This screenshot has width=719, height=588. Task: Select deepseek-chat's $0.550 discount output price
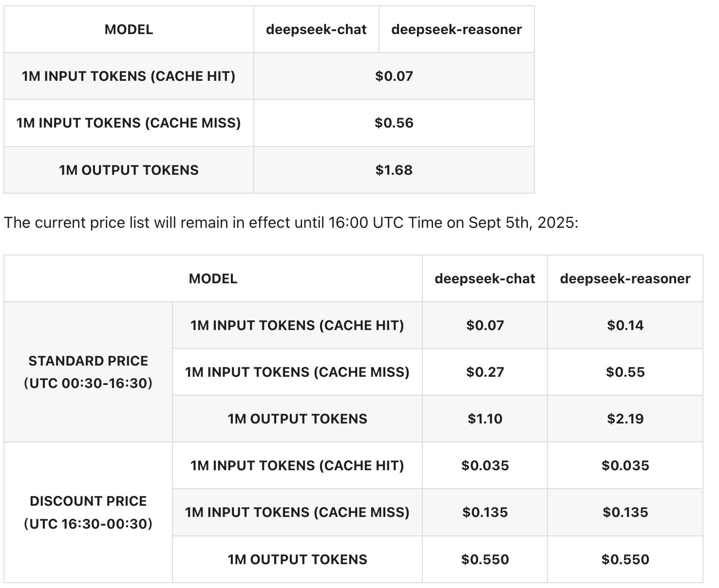[x=485, y=560]
